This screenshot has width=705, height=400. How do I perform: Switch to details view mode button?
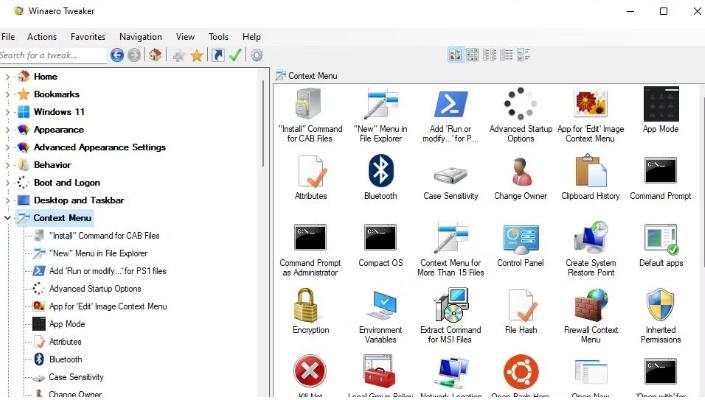pos(523,55)
